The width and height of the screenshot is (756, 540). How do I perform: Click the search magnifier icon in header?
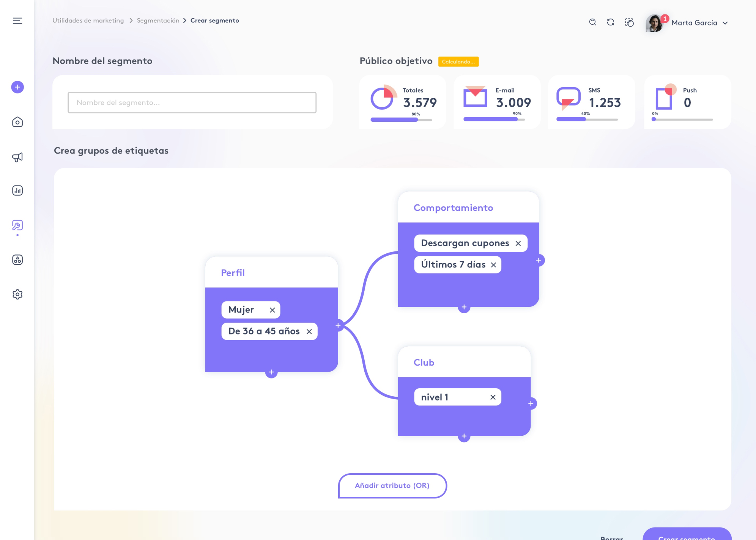(592, 22)
